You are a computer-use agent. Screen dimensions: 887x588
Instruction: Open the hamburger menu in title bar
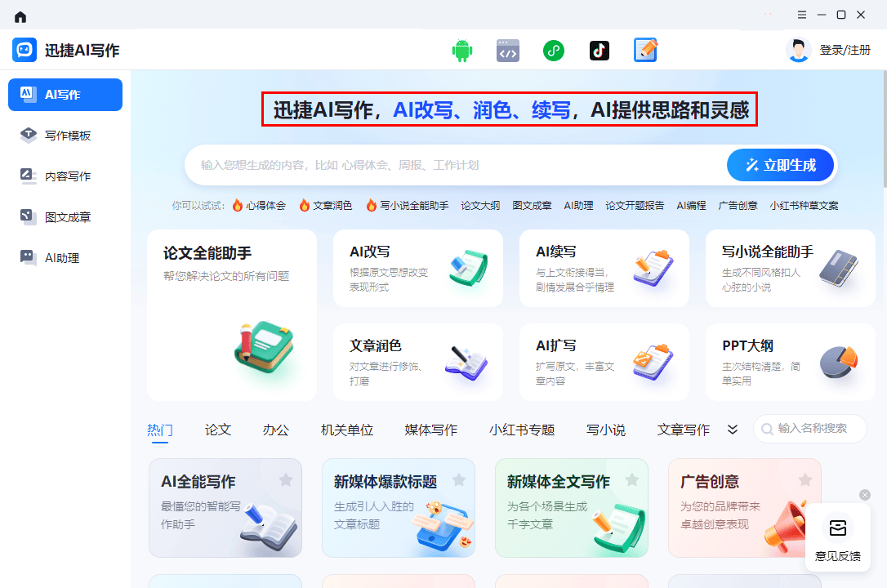(x=801, y=15)
